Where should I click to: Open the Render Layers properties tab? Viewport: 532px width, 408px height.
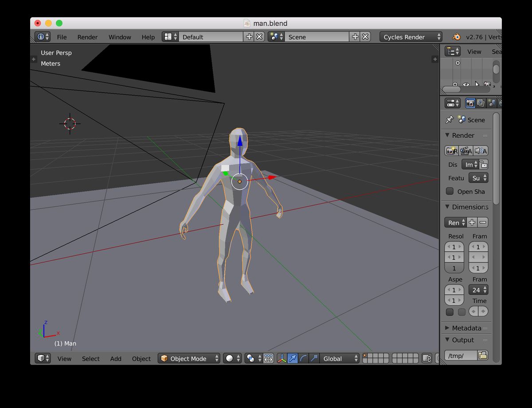[481, 103]
